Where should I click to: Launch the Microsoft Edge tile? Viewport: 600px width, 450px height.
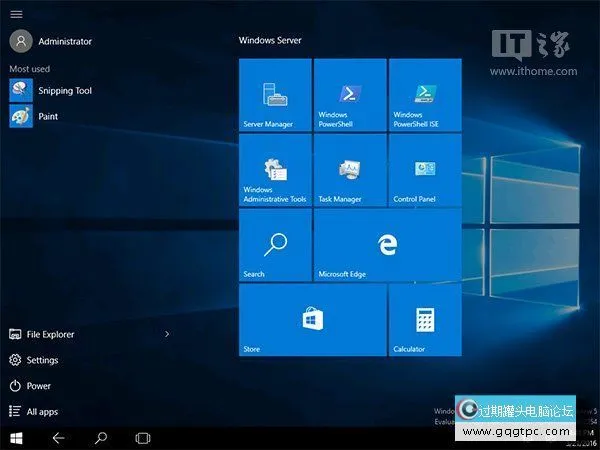pos(387,245)
